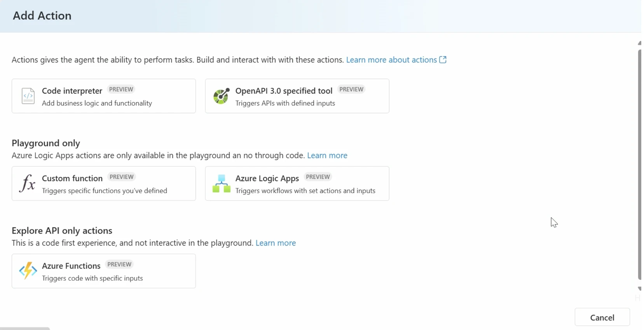Screen dimensions: 644x330
Task: Select the Custom function card title
Action: coord(72,178)
